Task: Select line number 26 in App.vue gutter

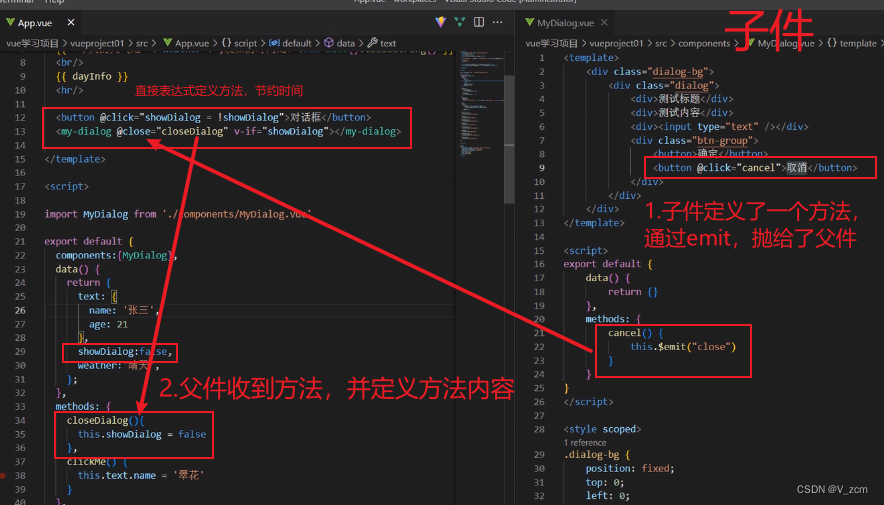Action: click(20, 310)
